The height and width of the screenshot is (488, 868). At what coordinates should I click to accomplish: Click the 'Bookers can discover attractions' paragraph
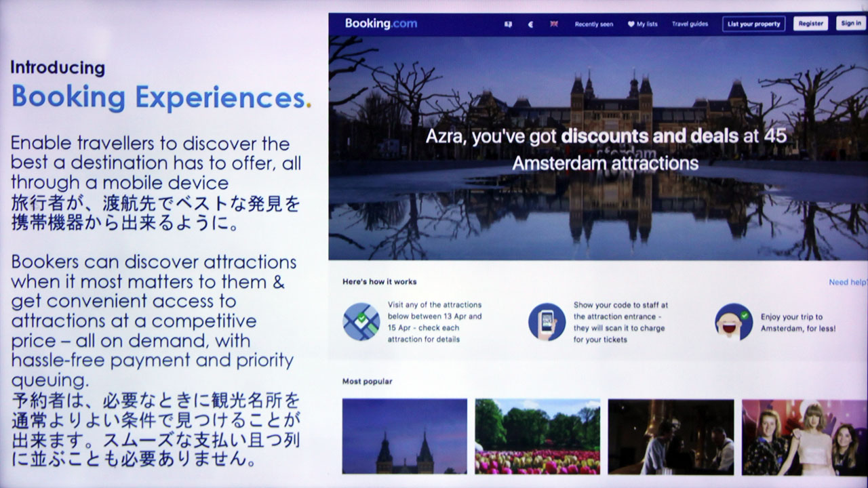(x=154, y=320)
